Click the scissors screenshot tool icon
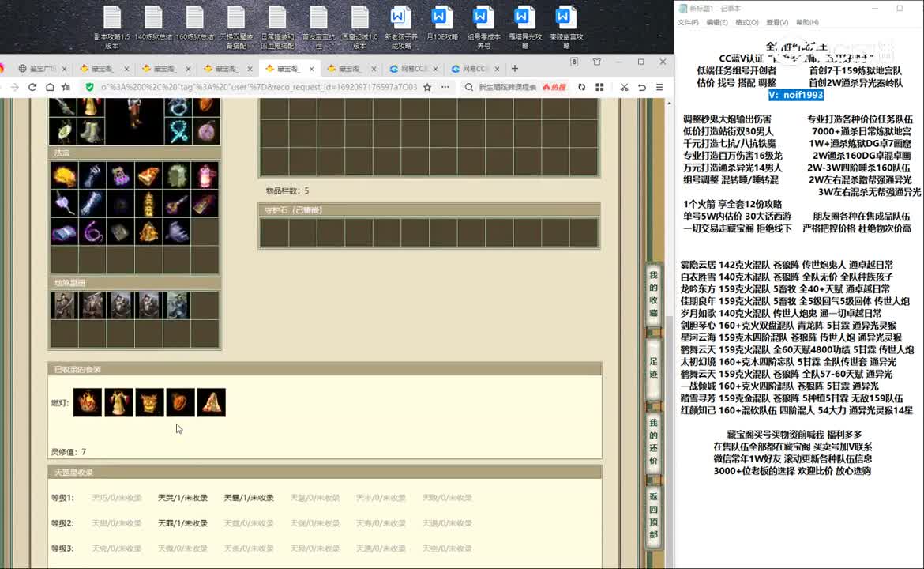924x569 pixels. coord(624,87)
